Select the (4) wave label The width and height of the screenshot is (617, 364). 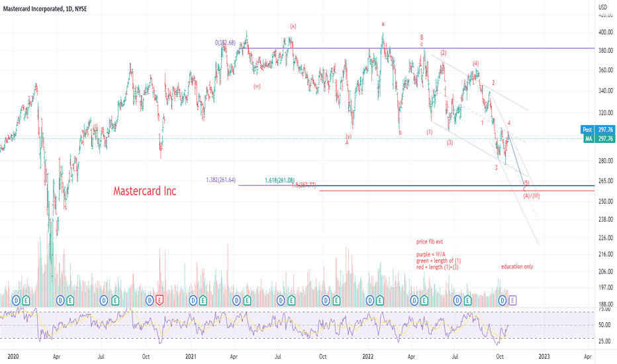click(x=476, y=64)
